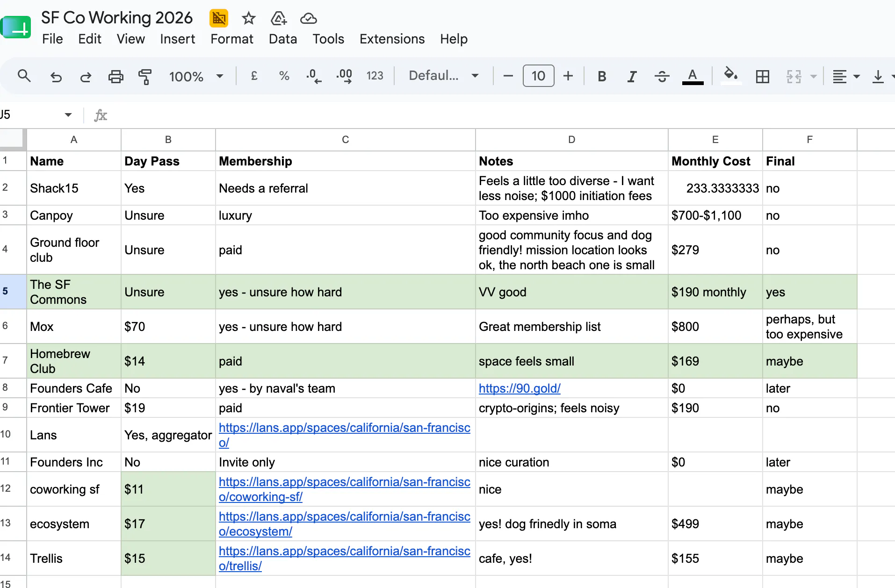Follow the lans.app trellis link

tap(345, 559)
